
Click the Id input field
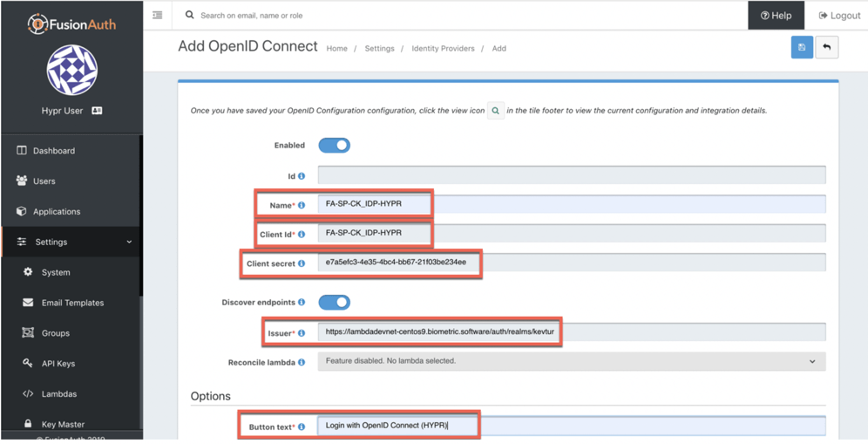click(572, 174)
